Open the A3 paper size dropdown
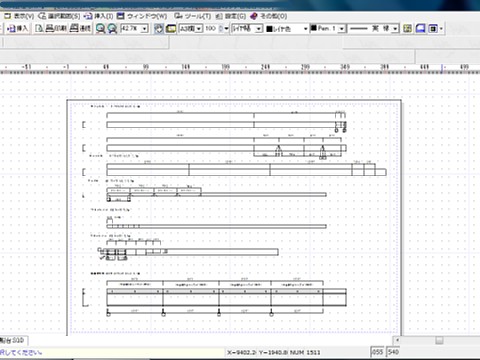This screenshot has width=480, height=360. (199, 29)
